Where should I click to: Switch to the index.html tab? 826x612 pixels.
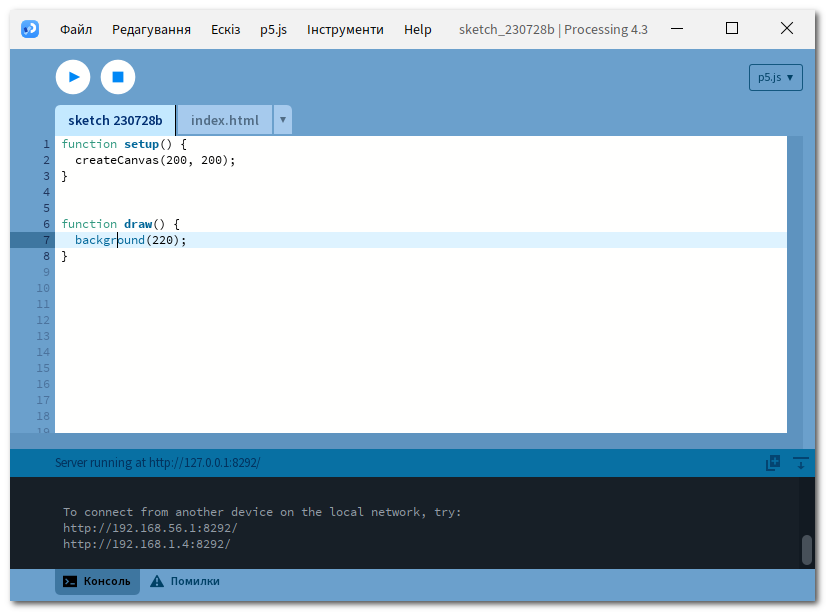224,120
